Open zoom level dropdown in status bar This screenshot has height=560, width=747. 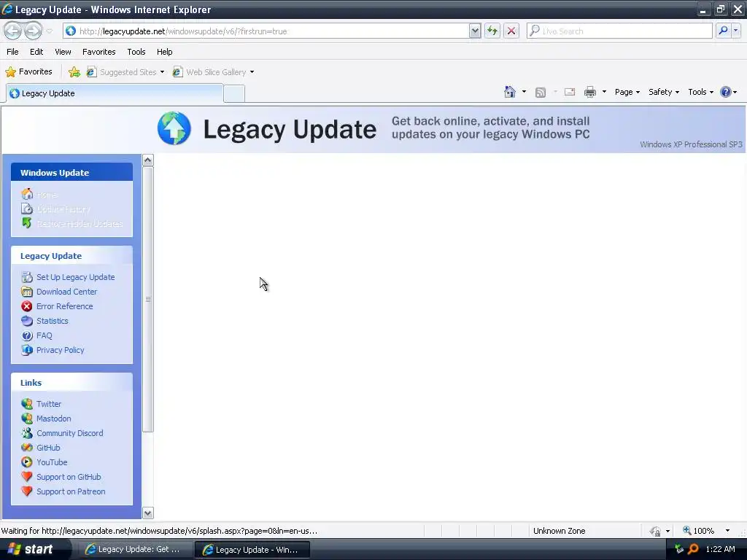pyautogui.click(x=727, y=531)
